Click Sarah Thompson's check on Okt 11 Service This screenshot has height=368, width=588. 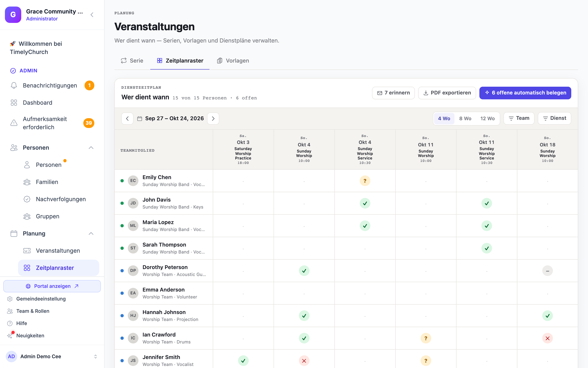pos(487,248)
